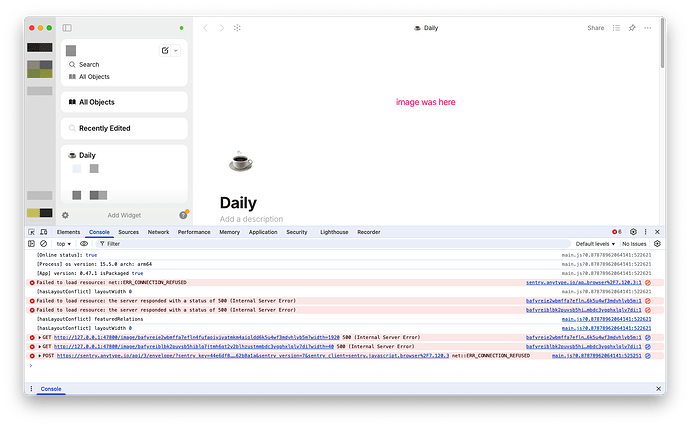The image size is (690, 426).
Task: Clear the console icon
Action: point(44,244)
